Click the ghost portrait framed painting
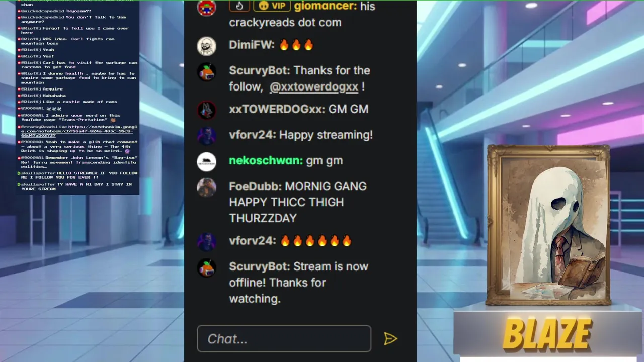Viewport: 644px width, 362px height. pos(548,225)
